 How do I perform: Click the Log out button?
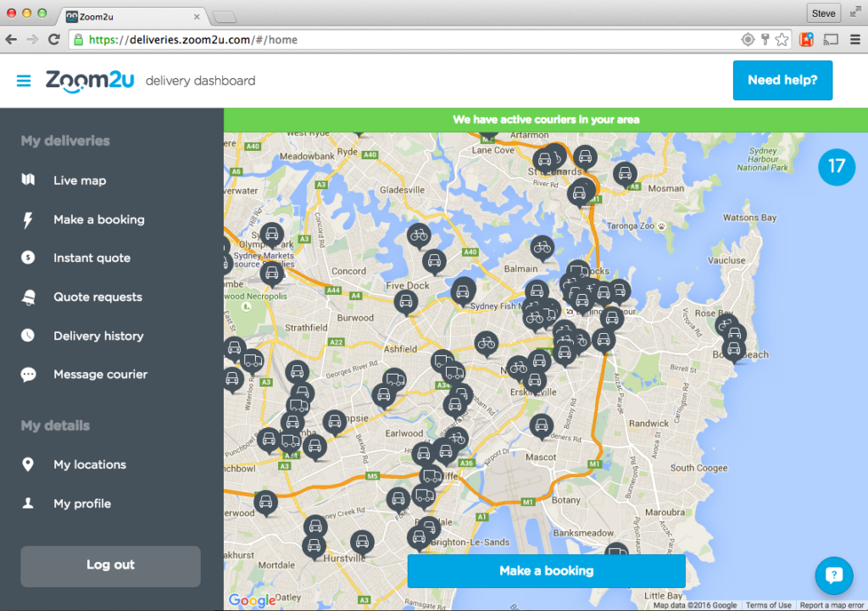111,566
